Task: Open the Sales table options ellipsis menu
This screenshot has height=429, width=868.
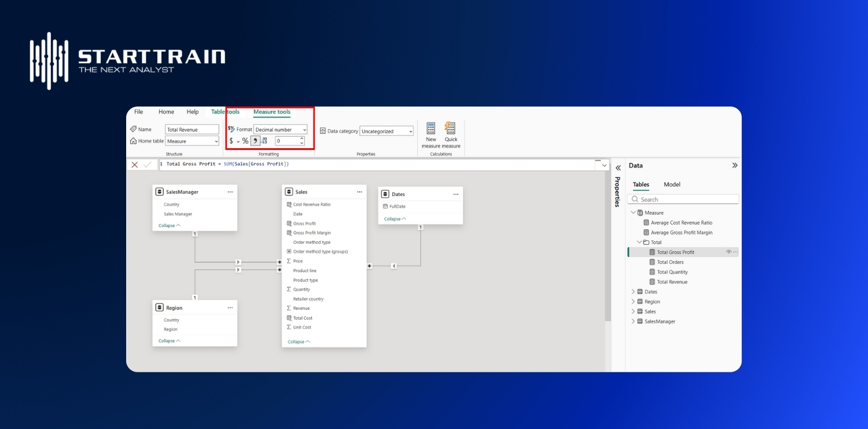Action: [x=361, y=192]
